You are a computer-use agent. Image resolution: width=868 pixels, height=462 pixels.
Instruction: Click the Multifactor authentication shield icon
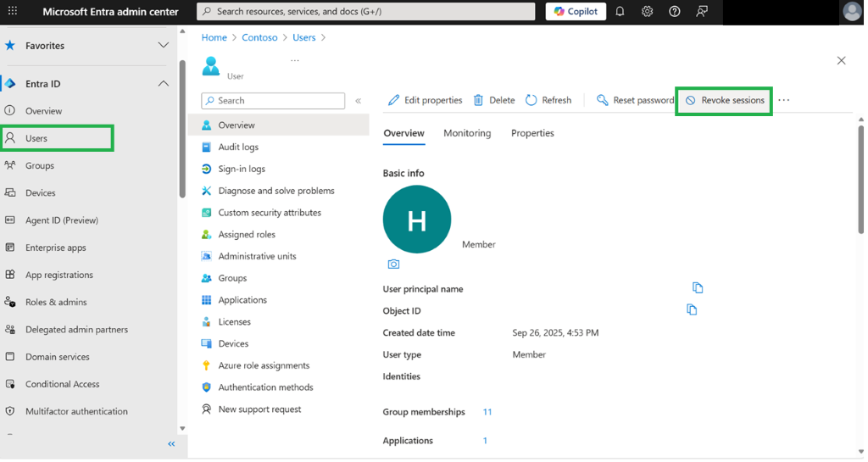pos(10,411)
